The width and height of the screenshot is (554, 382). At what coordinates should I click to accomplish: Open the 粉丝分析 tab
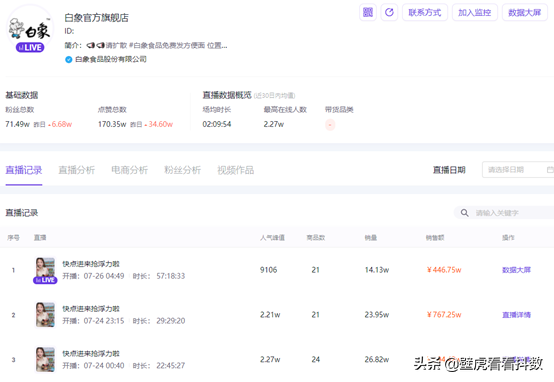[x=183, y=170]
